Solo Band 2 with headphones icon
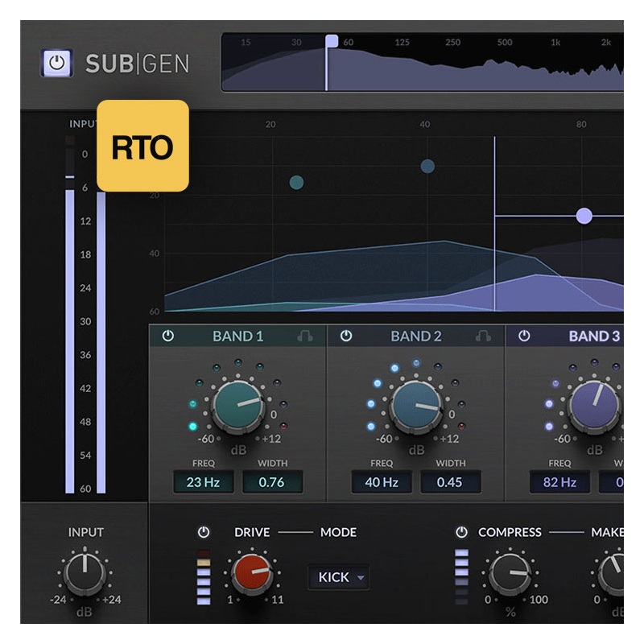This screenshot has height=644, width=644. point(483,336)
